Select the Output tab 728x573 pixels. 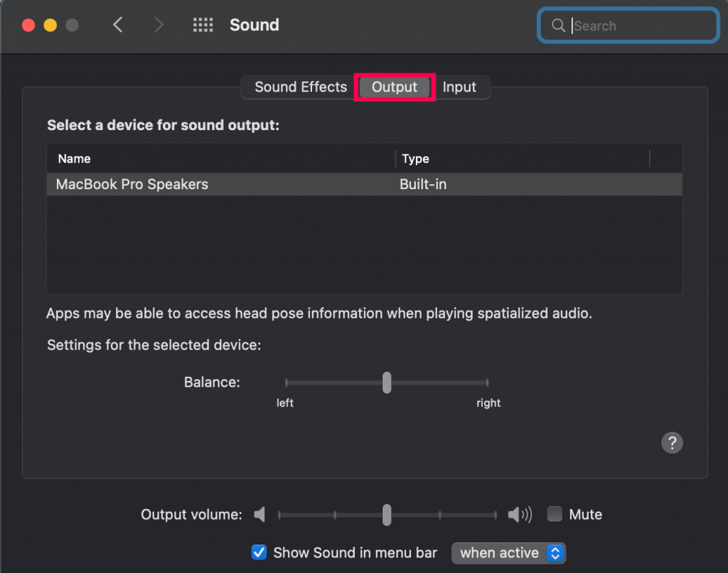coord(394,87)
